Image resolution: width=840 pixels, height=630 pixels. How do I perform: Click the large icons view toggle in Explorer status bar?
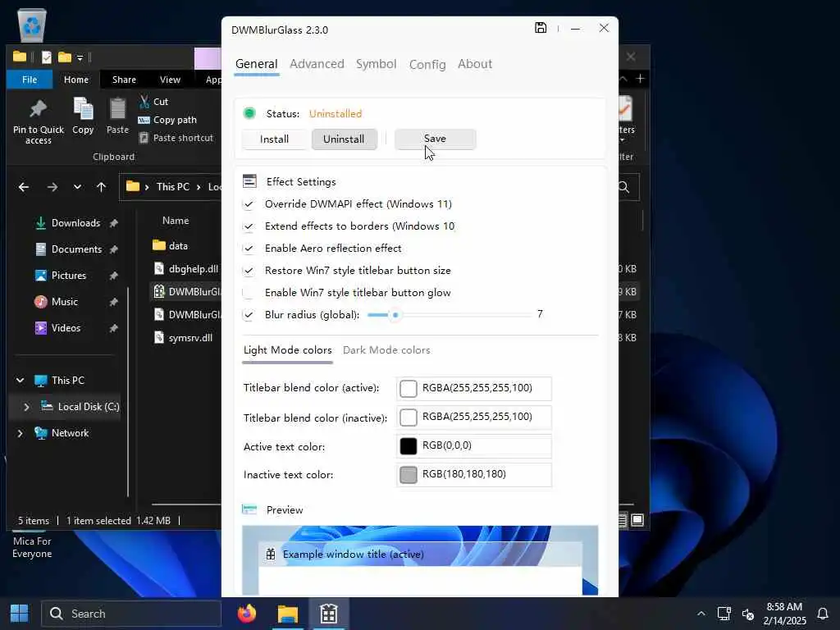(637, 519)
